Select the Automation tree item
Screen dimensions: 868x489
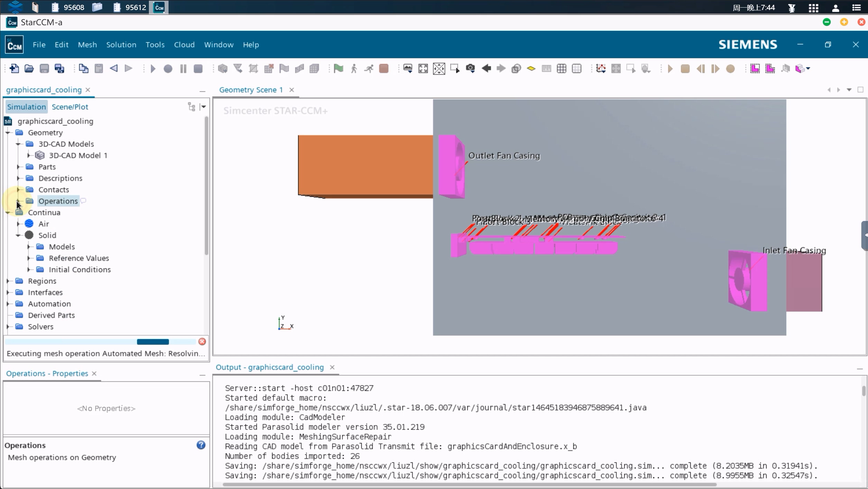pos(49,304)
